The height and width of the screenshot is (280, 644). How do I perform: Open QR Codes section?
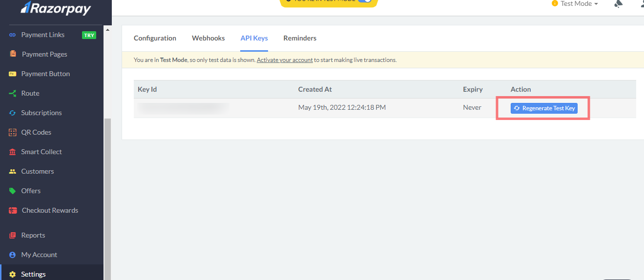pyautogui.click(x=36, y=132)
